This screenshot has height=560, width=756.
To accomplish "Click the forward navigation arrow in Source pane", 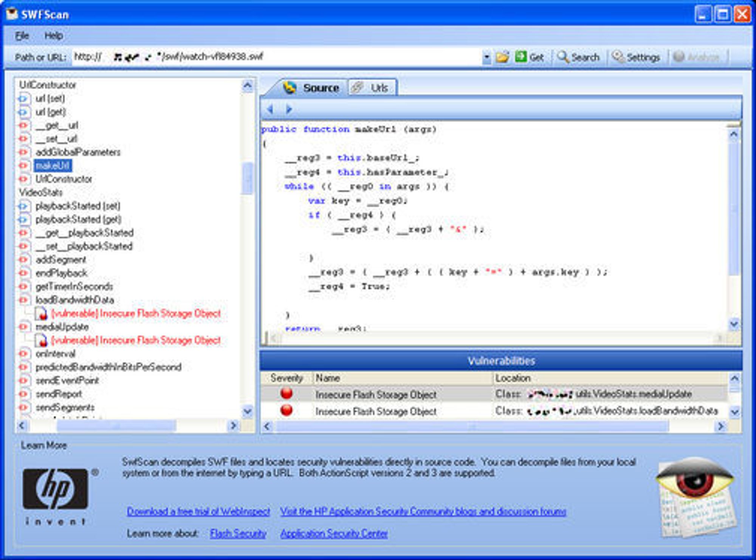I will [x=289, y=109].
